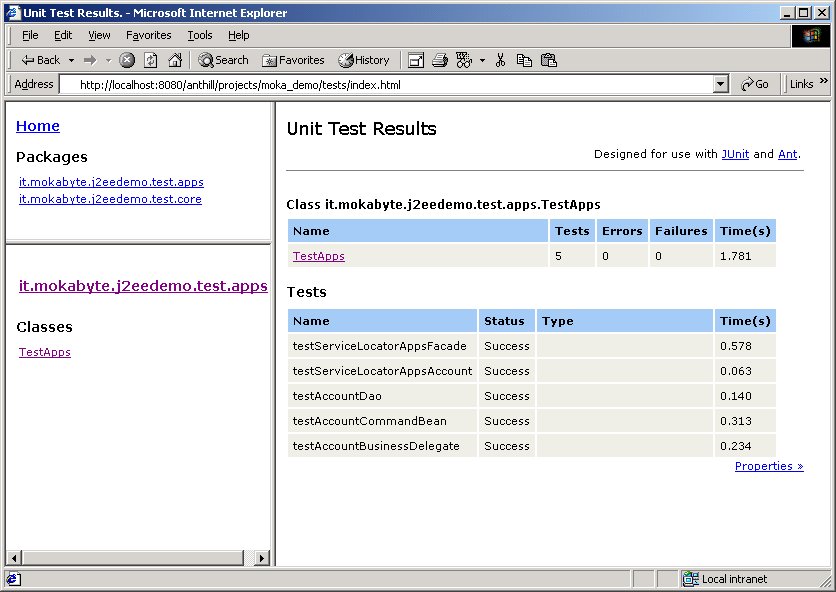Print the page with the printer icon
Viewport: 836px width, 592px height.
pos(440,60)
